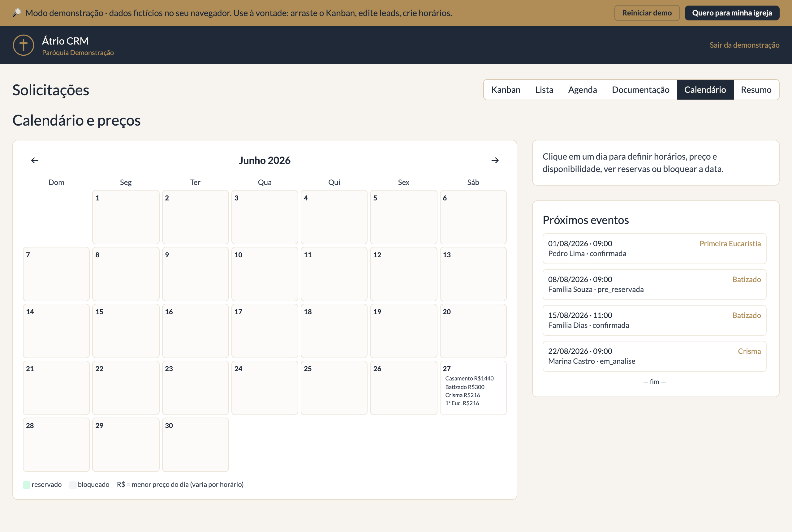Go to next month arrow
Viewport: 792px width, 532px height.
(495, 160)
